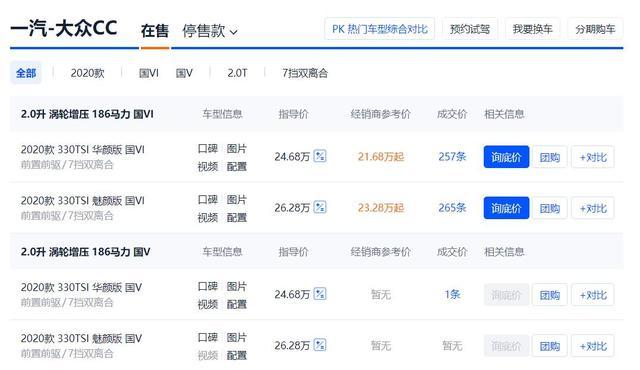This screenshot has width=640, height=370.
Task: Open PK 热门车型综合对比
Action: tap(380, 29)
